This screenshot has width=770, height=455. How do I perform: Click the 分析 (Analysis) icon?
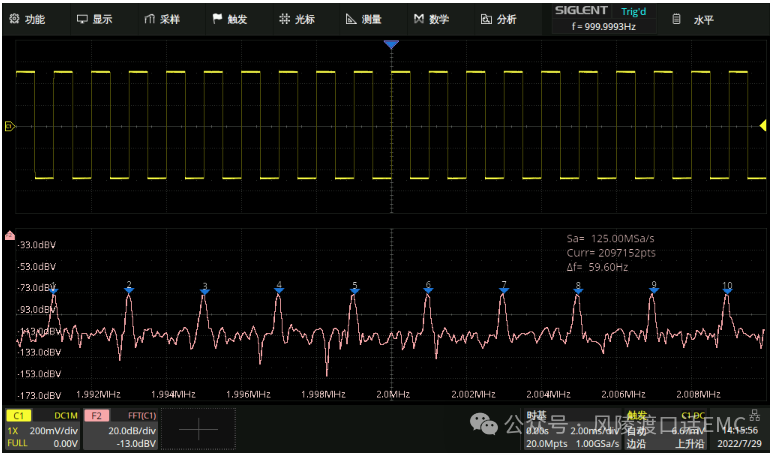tap(486, 19)
